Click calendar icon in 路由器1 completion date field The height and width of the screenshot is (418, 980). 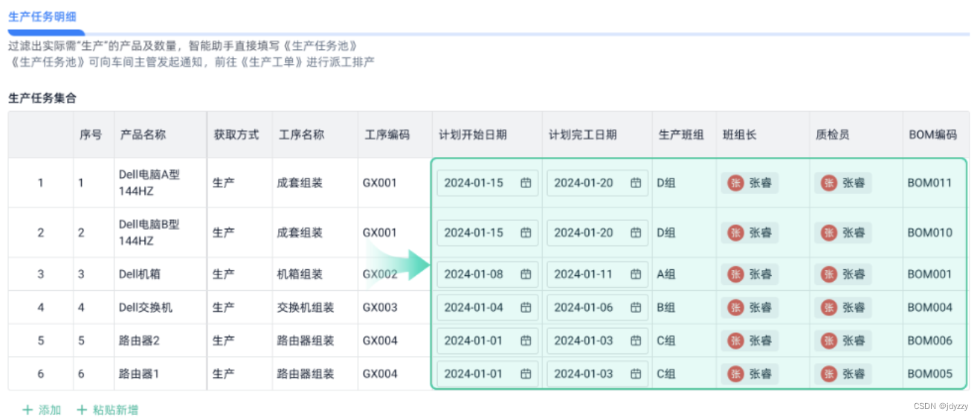tap(636, 373)
